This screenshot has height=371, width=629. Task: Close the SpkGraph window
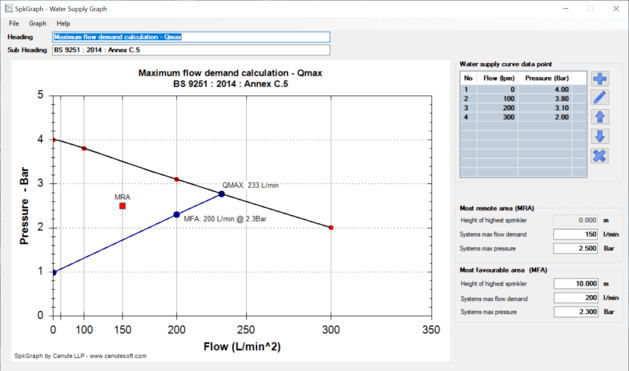(x=616, y=8)
